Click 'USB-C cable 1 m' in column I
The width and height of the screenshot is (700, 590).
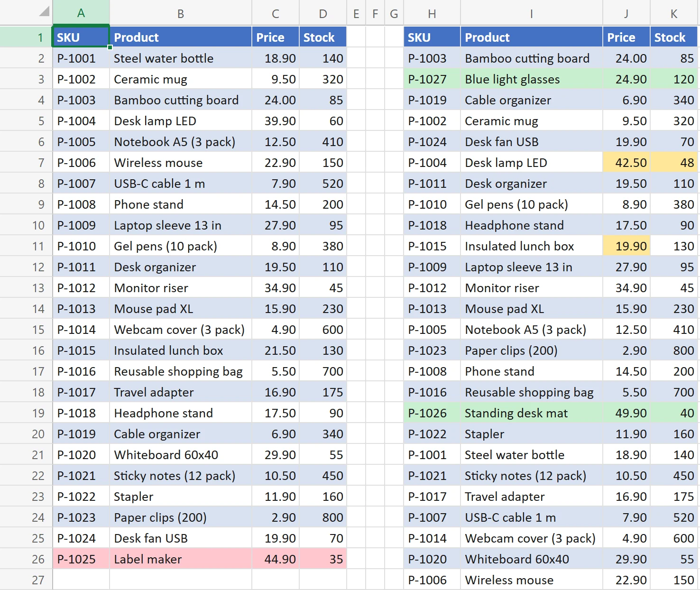[532, 517]
